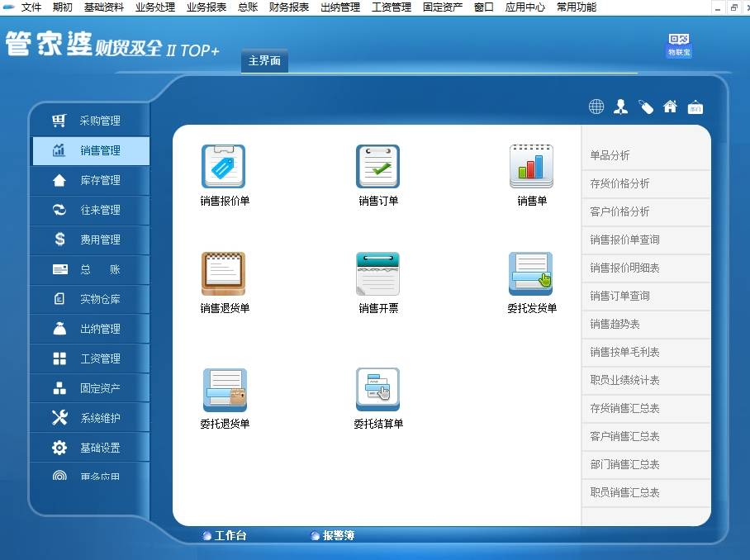Open the 业务报表 menu
The image size is (750, 560).
coord(206,7)
